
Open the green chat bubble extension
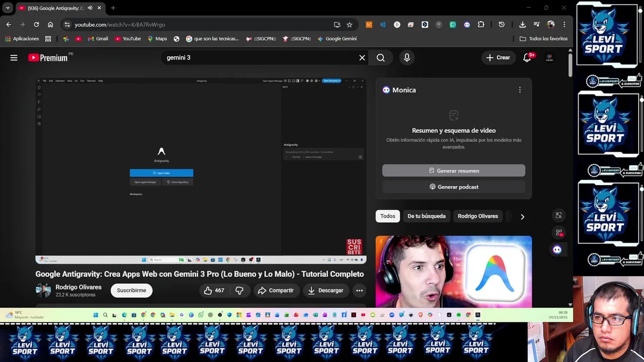pos(453,25)
